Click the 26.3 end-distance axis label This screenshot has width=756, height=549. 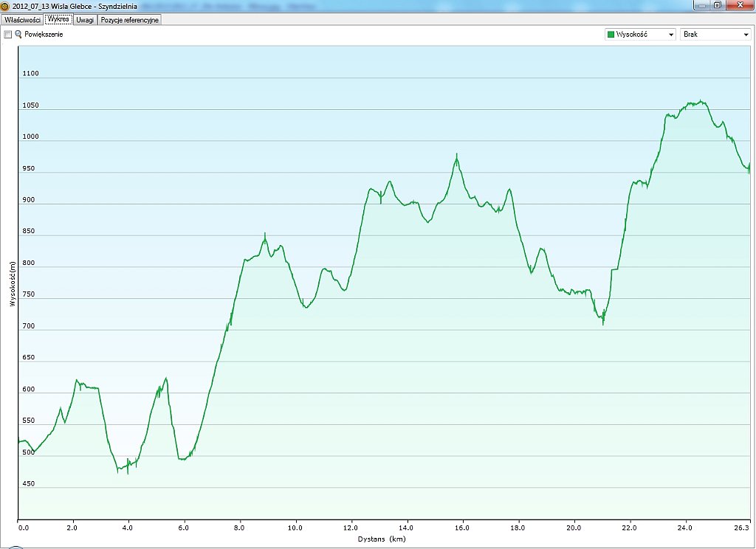[742, 528]
